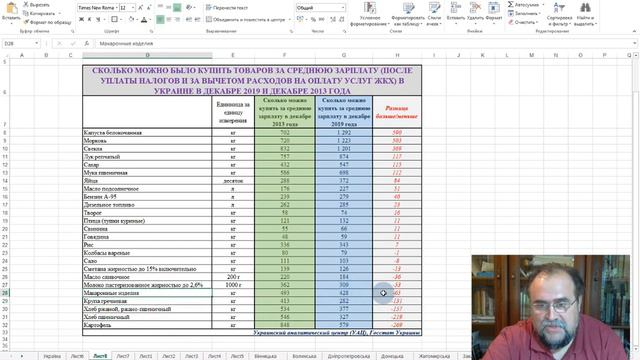
Task: Click the fx Insert Function button
Action: [87, 43]
